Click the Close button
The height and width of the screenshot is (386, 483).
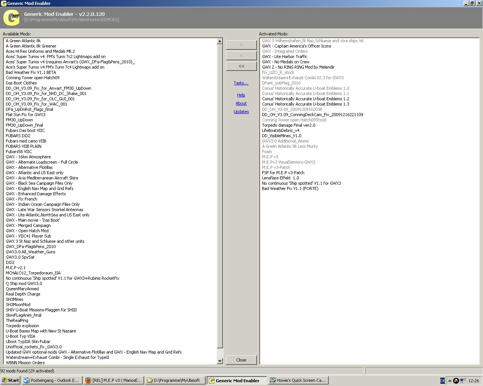[241, 360]
